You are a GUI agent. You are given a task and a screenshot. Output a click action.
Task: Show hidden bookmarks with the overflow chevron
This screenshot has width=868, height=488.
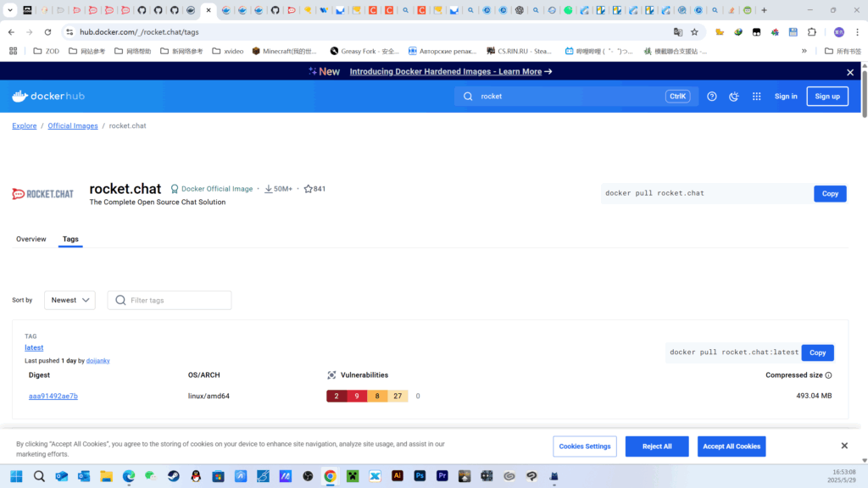pos(804,51)
